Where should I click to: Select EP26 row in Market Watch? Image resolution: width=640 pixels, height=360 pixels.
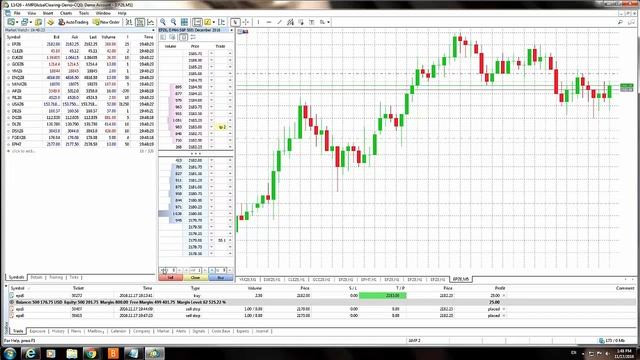click(x=80, y=44)
